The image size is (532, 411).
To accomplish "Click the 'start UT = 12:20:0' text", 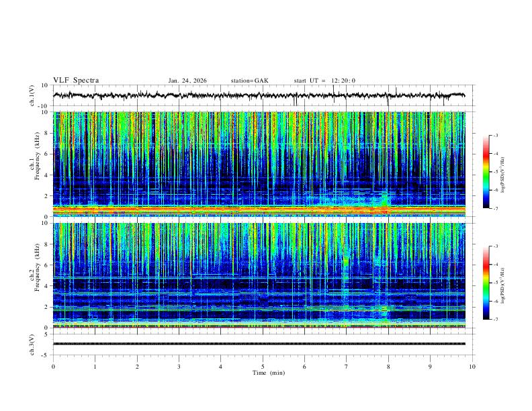I will (324, 81).
